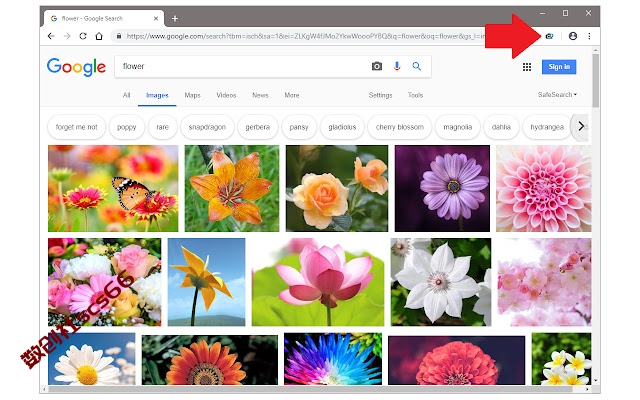Viewport: 640px width, 400px height.
Task: Open the white daisy against sky image
Action: click(91, 359)
